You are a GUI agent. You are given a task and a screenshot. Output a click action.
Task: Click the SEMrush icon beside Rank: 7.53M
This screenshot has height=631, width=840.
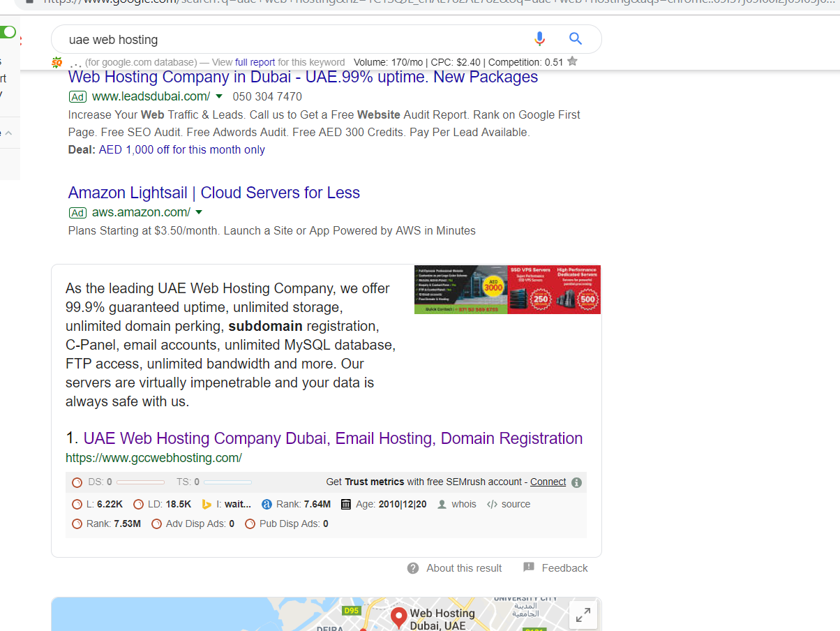click(x=77, y=524)
